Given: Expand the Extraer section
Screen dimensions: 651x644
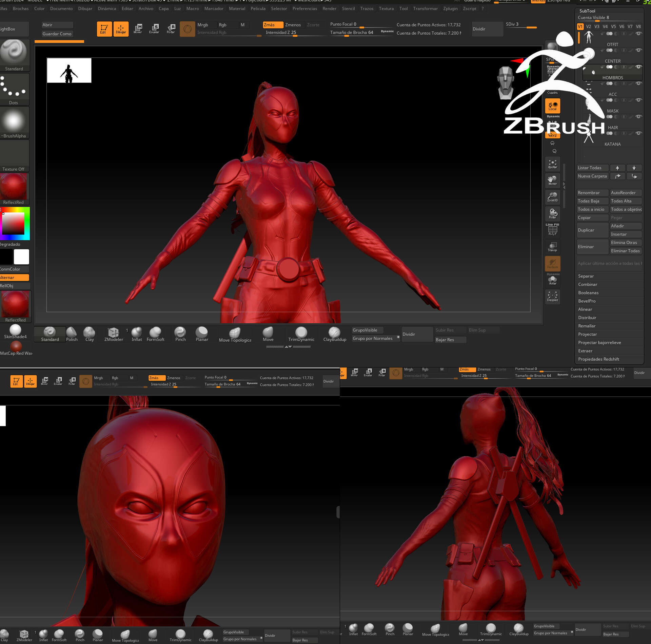Looking at the screenshot, I should (x=585, y=351).
